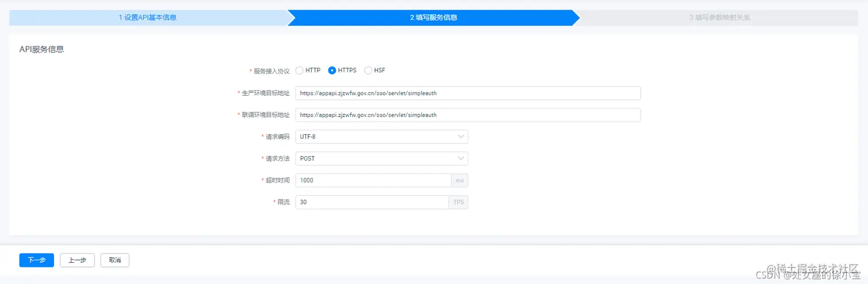Click the 联调环境目标地址 label
The width and height of the screenshot is (868, 284).
coord(266,115)
